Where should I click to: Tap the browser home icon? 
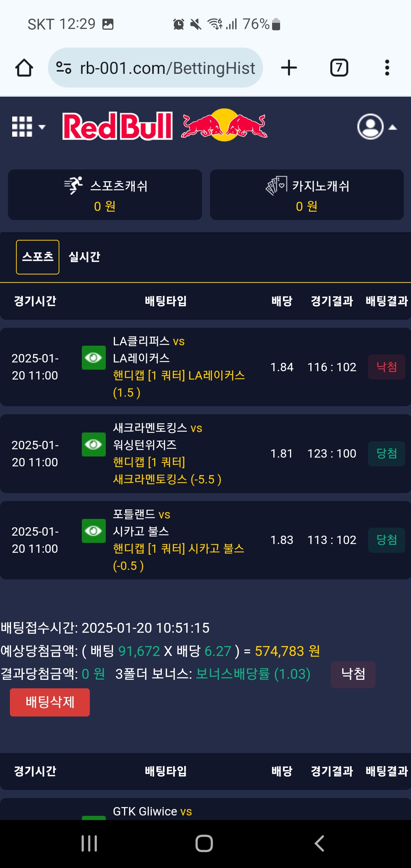point(24,68)
